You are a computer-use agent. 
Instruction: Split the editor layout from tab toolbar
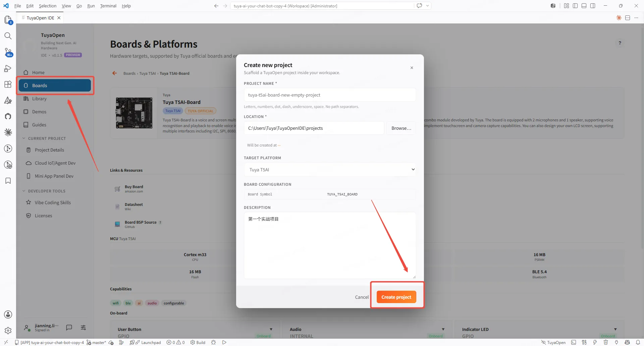[628, 18]
